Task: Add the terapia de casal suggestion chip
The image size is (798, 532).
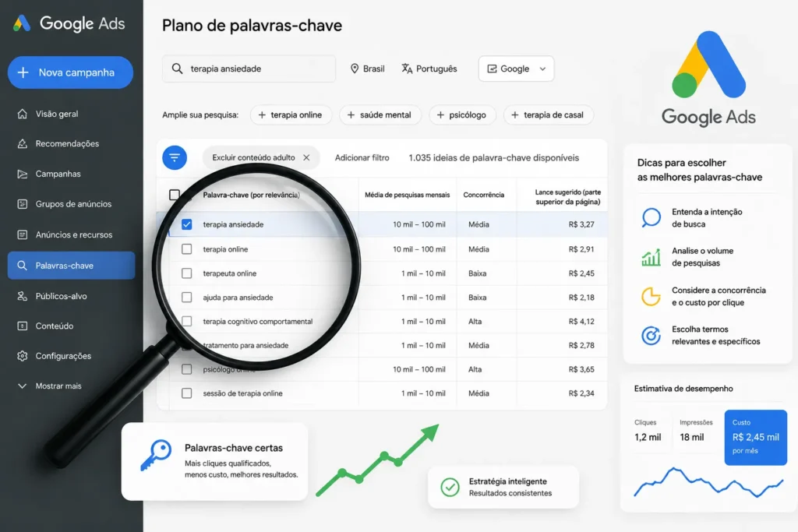Action: [x=548, y=115]
